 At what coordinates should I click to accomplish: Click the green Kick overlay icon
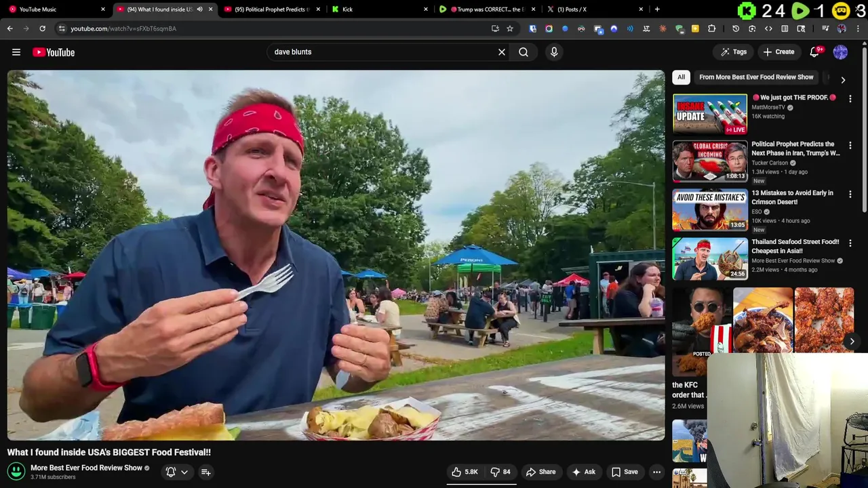click(x=747, y=11)
